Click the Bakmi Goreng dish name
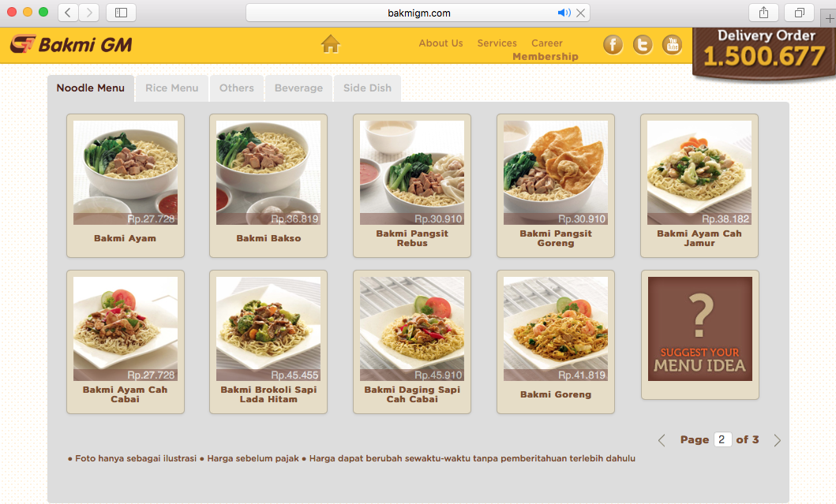Screen dimensions: 836x504 coord(556,395)
